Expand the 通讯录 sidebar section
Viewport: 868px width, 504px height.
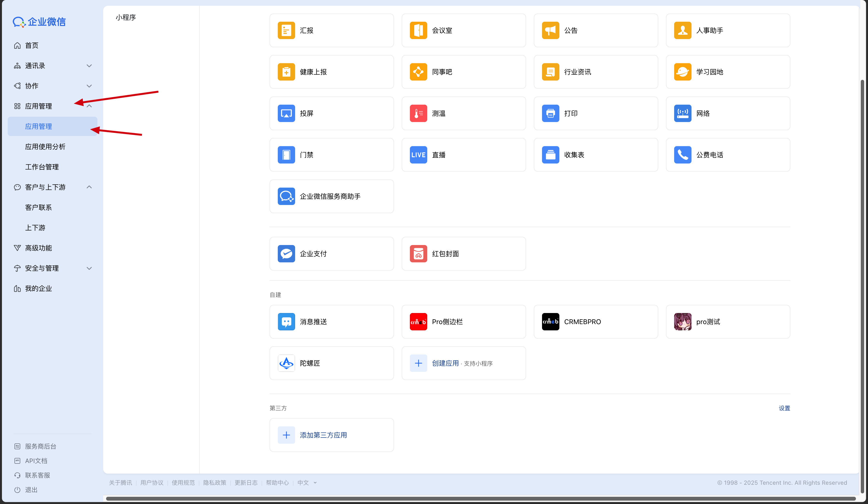coord(89,66)
